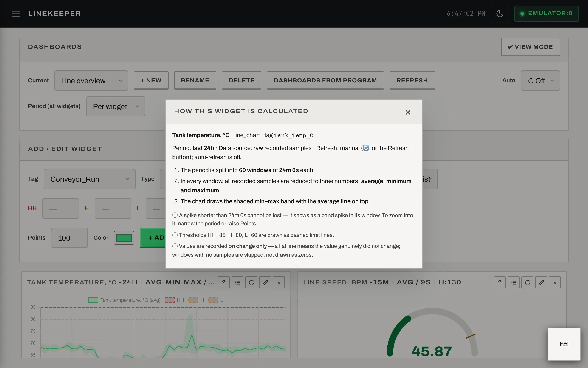Click the Points input field showing 100
This screenshot has height=368, width=588.
click(69, 238)
